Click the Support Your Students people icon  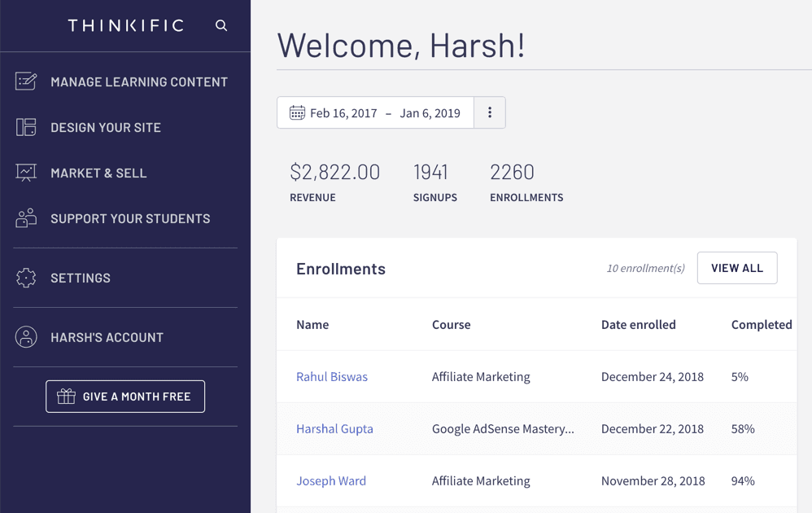click(26, 218)
